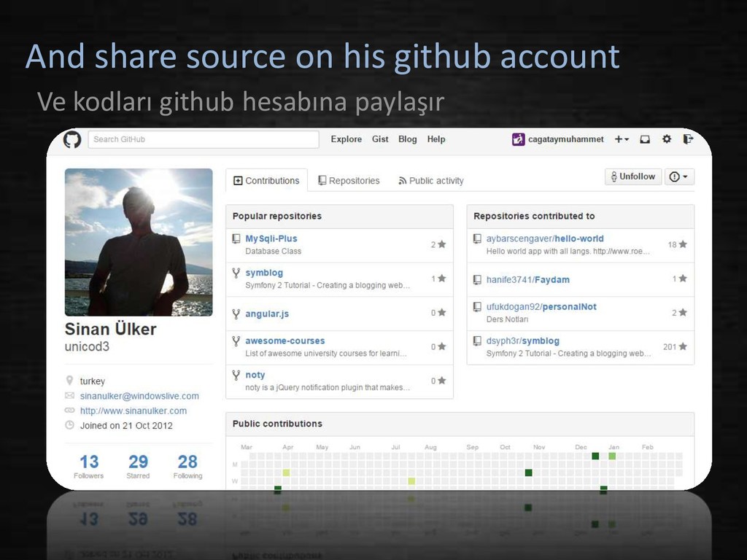Open the angular.js repository

(x=267, y=314)
